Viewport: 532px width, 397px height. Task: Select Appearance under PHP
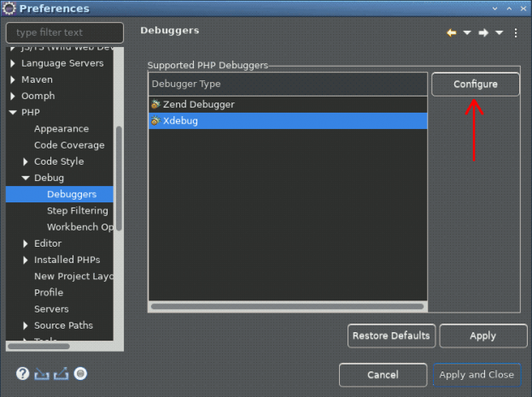[61, 129]
